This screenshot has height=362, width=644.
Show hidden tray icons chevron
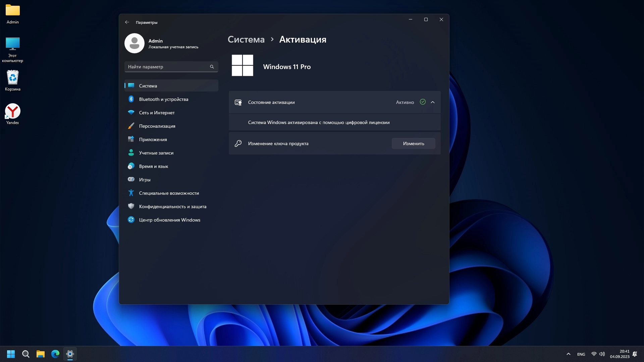[568, 354]
